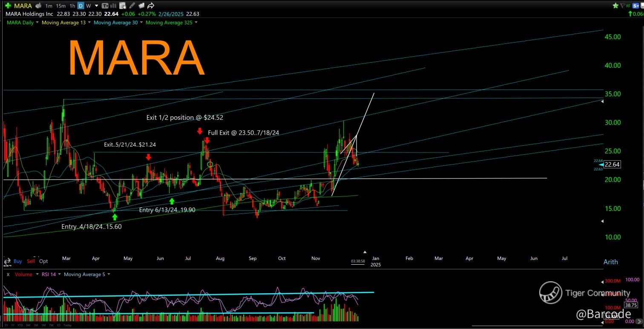Select the Daily (D) timeframe button
Image resolution: width=644 pixels, height=329 pixels.
[x=81, y=6]
